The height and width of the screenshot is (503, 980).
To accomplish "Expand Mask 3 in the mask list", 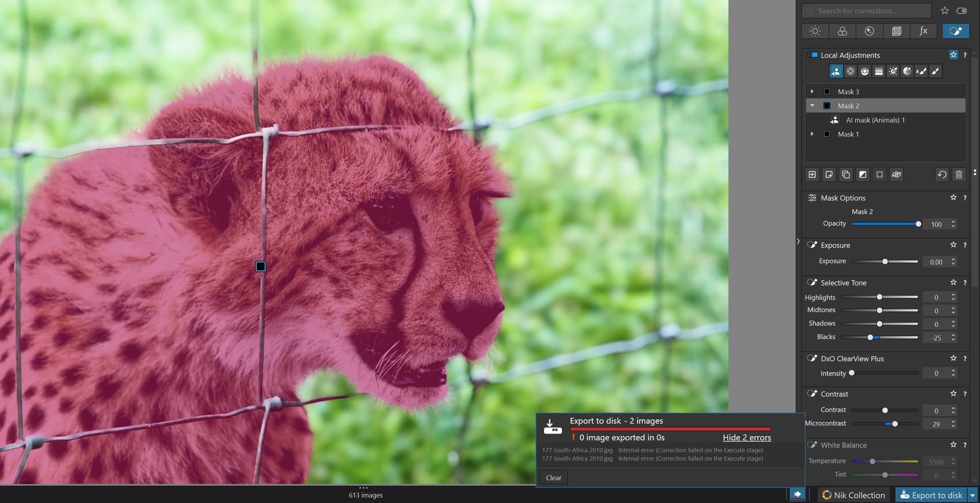I will (812, 92).
